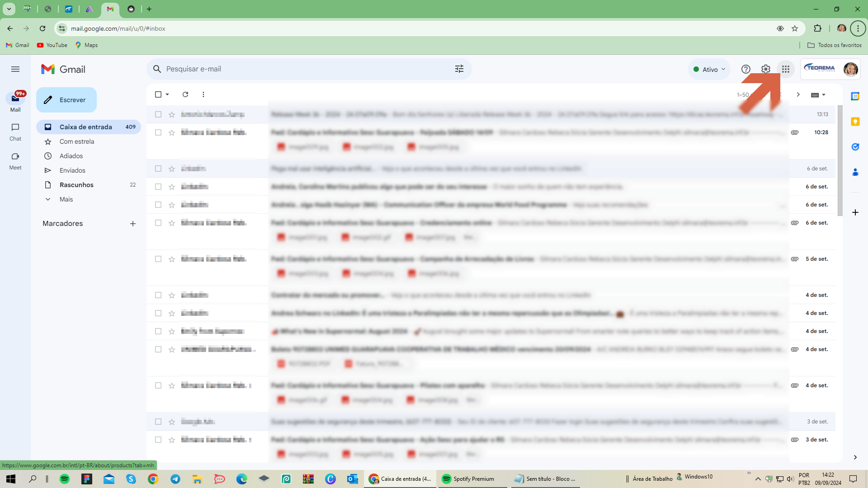Screen dimensions: 868x488
Task: Open the Help question mark icon
Action: 746,69
